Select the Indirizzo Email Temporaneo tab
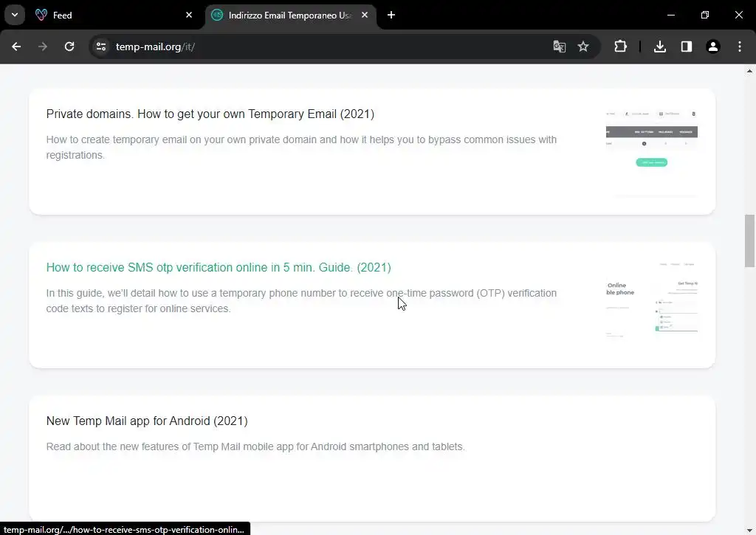 coord(291,15)
